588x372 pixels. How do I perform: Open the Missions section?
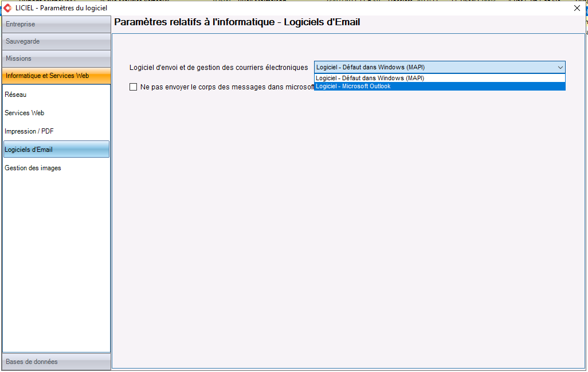[x=56, y=58]
